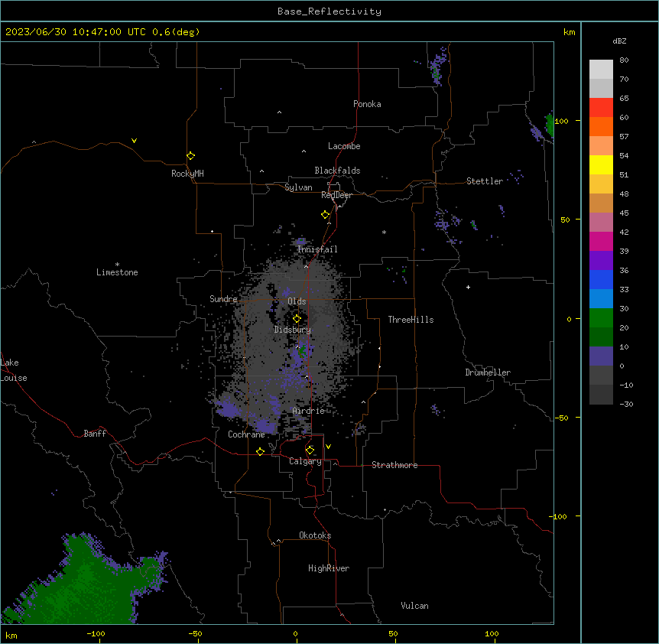Click the Stettler town label
This screenshot has height=644, width=659.
(x=485, y=181)
